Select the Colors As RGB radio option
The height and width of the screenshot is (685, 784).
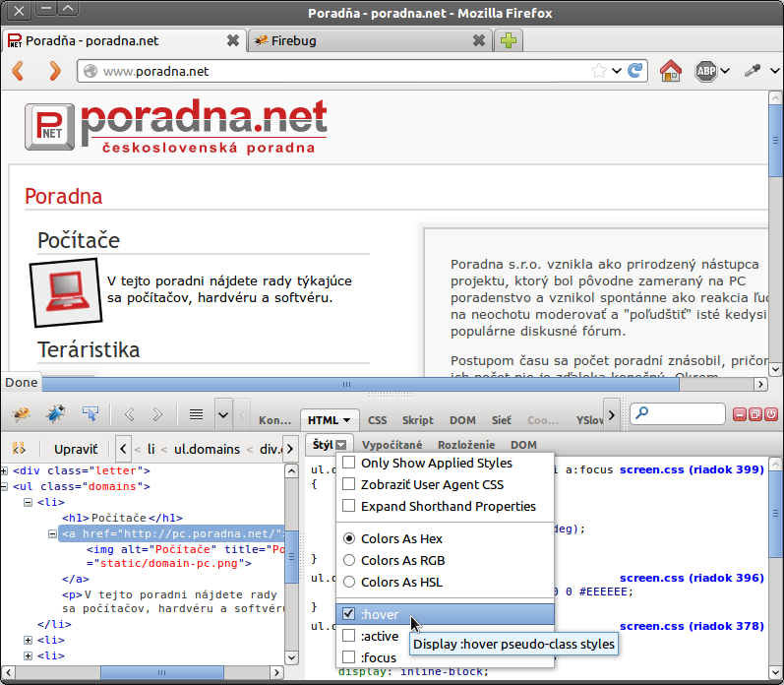[349, 560]
